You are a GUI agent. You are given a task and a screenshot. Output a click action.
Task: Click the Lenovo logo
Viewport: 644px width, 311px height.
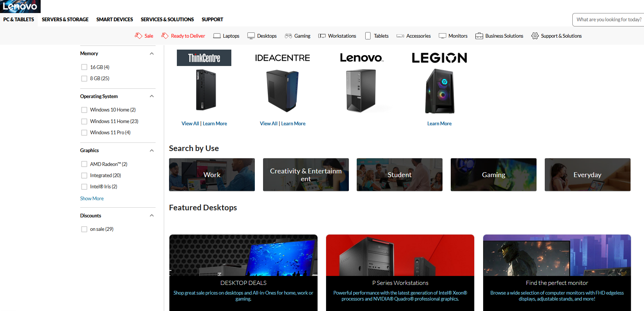tap(20, 6)
